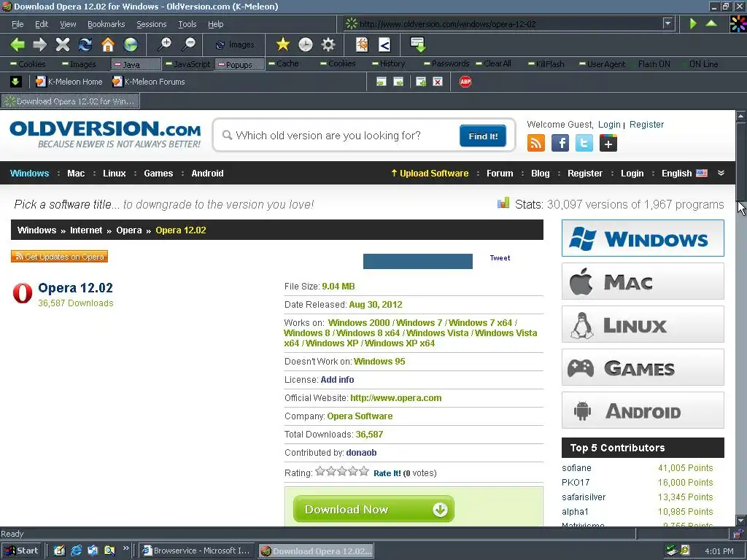Viewport: 747px width, 560px height.
Task: Rate Opera with the fifth star
Action: (x=364, y=472)
